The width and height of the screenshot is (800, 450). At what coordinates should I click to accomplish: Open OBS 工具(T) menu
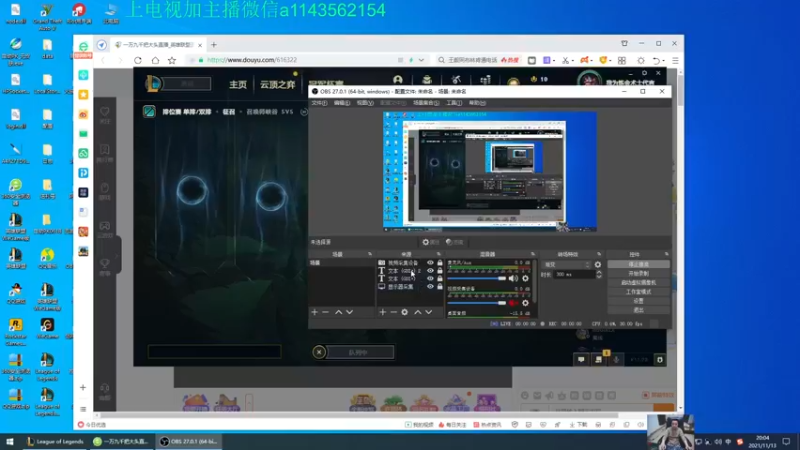click(454, 103)
